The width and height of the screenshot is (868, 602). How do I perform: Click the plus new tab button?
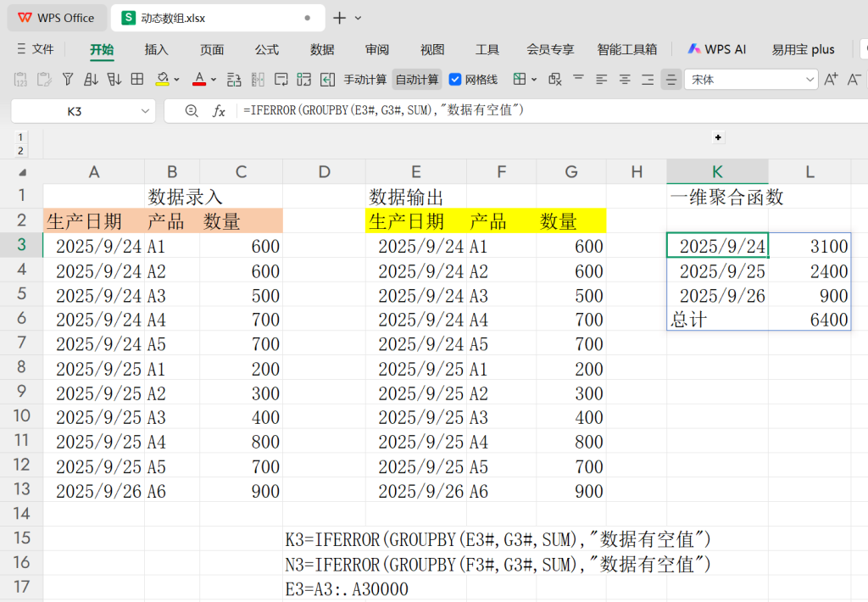point(339,18)
